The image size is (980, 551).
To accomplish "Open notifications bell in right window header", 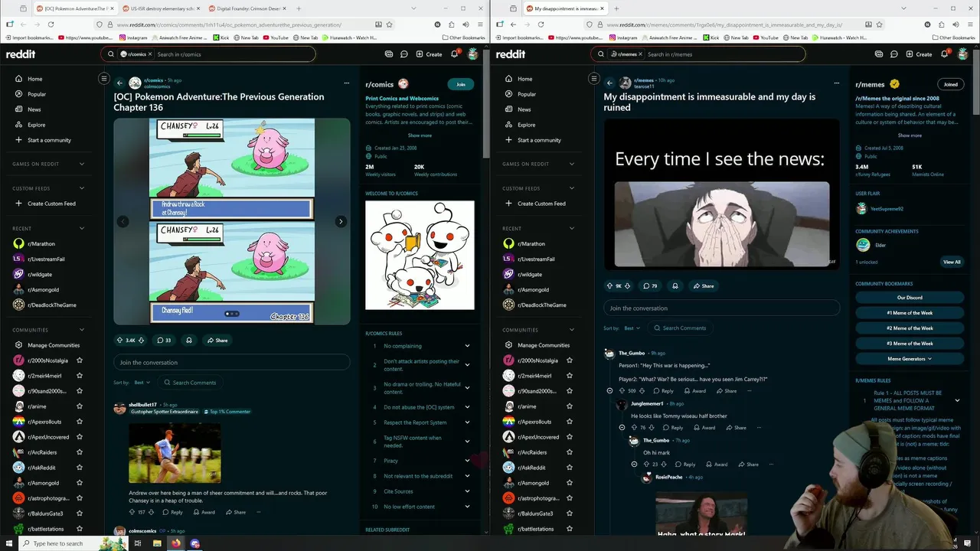I will (x=944, y=54).
